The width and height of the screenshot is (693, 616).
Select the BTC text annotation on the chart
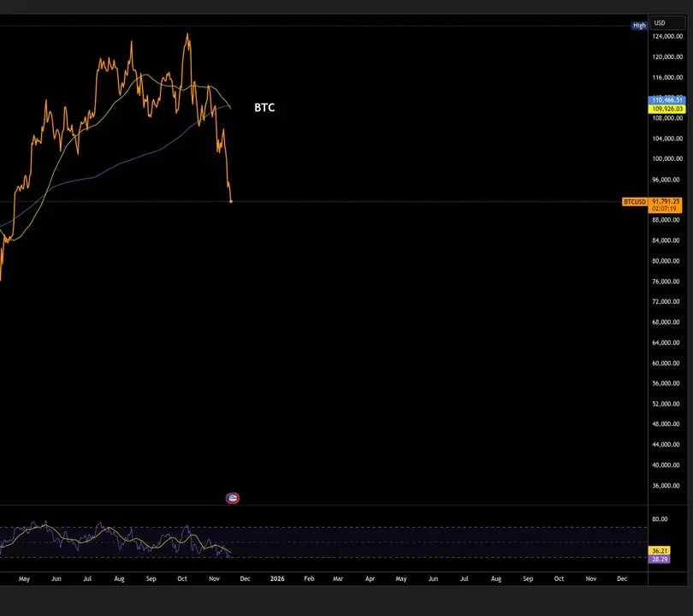pyautogui.click(x=264, y=108)
